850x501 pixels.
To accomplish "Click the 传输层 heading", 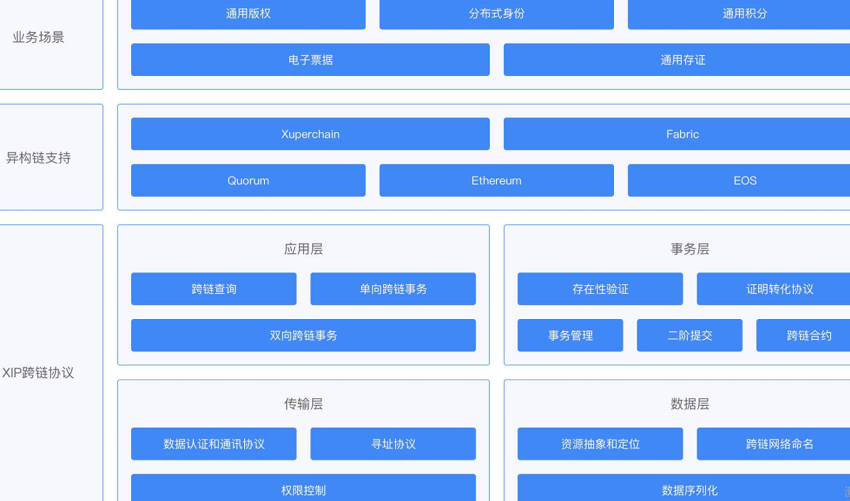I will [303, 404].
